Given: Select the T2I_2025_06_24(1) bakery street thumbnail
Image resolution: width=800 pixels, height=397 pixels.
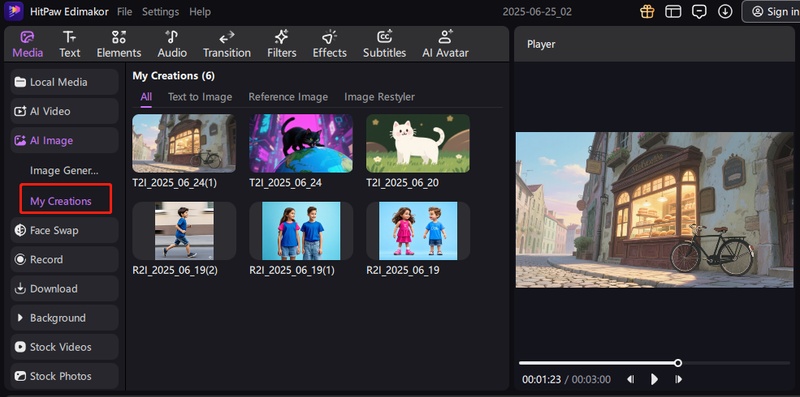Looking at the screenshot, I should click(x=184, y=143).
